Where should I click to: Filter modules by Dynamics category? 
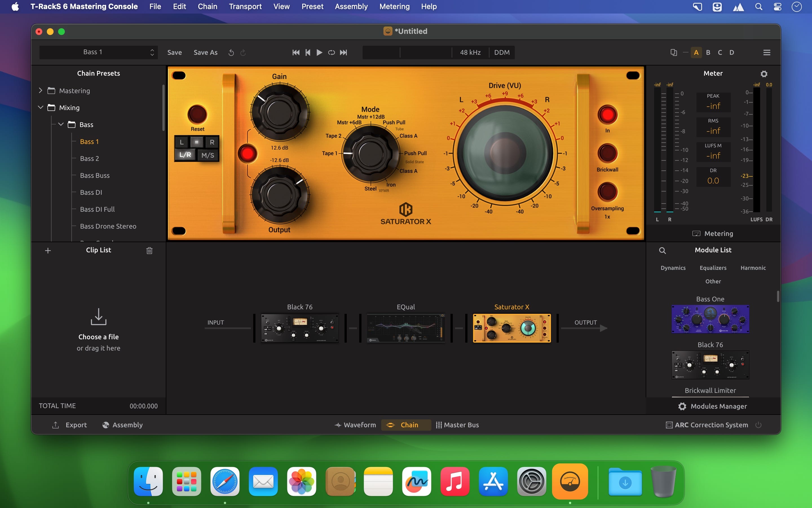[x=673, y=268]
